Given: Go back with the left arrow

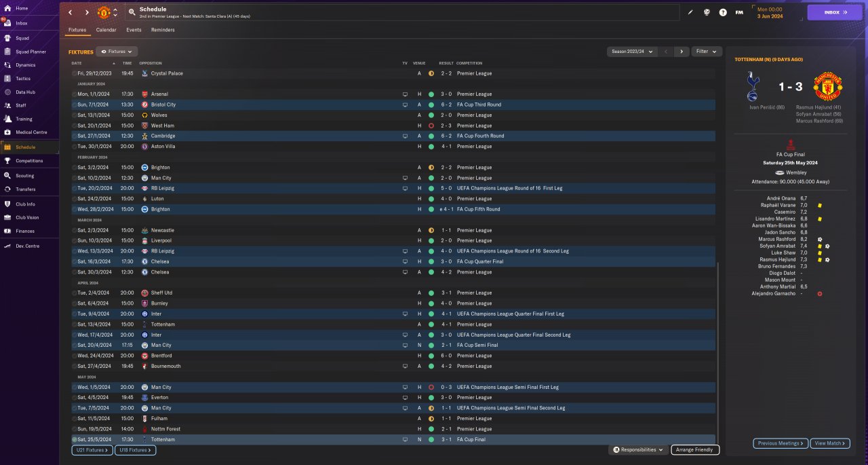Looking at the screenshot, I should coord(70,12).
